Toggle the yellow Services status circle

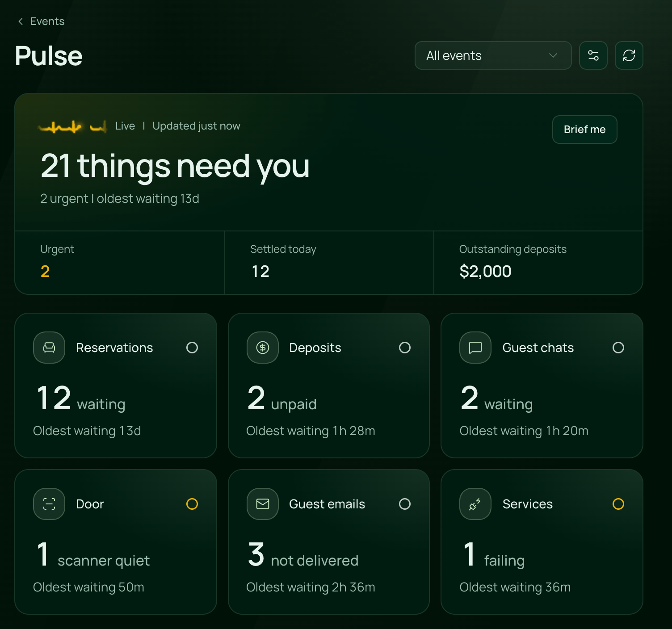point(618,504)
